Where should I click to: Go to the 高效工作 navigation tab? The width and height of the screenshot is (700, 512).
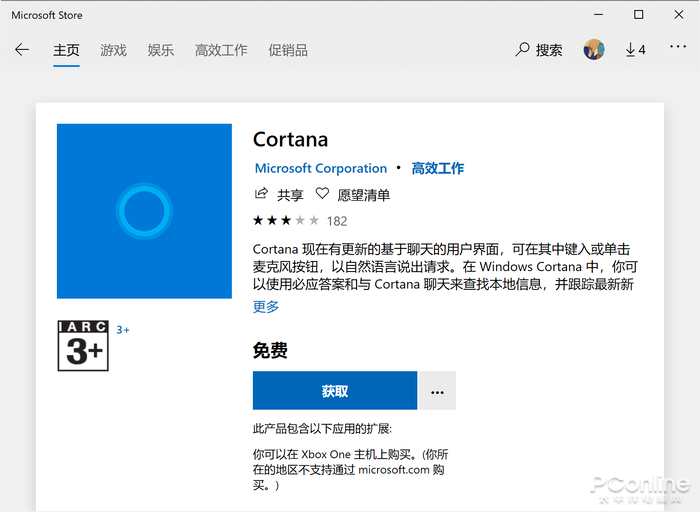(x=221, y=50)
